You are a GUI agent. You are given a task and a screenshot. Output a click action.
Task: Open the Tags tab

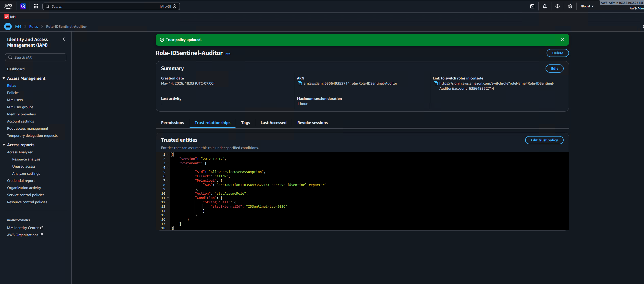click(245, 123)
